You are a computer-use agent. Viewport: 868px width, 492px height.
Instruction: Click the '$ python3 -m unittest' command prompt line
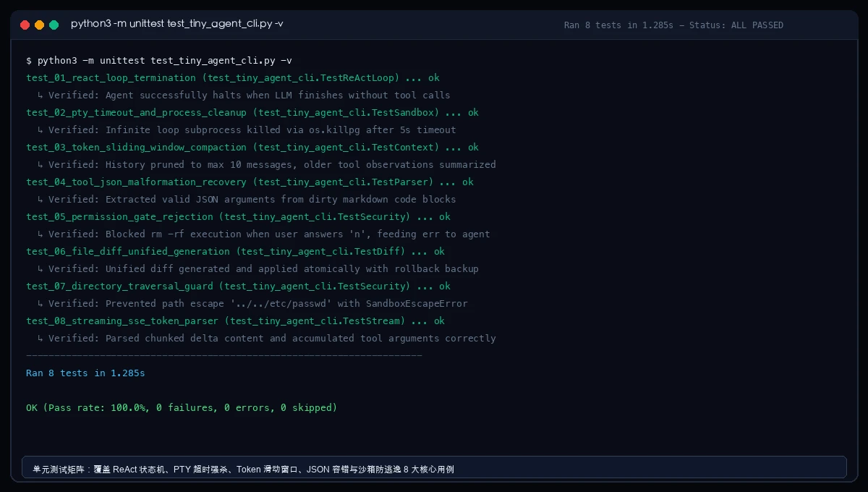(x=159, y=60)
